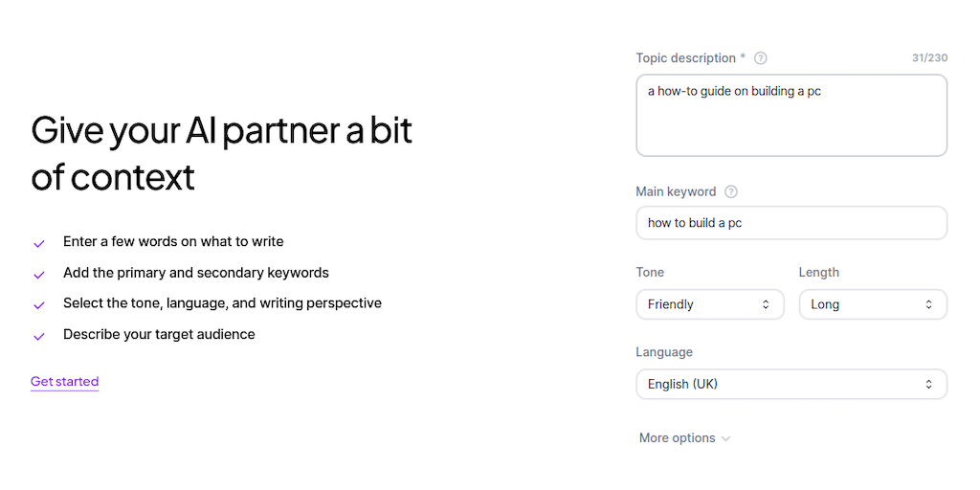Open the Tone dropdown showing Friendly
Viewport: 980px width, 490px height.
[x=709, y=304]
